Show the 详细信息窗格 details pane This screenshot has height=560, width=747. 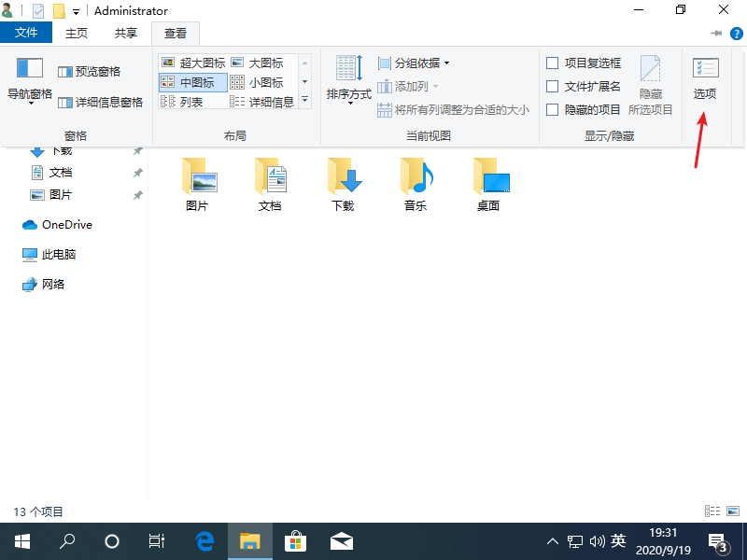pyautogui.click(x=98, y=101)
